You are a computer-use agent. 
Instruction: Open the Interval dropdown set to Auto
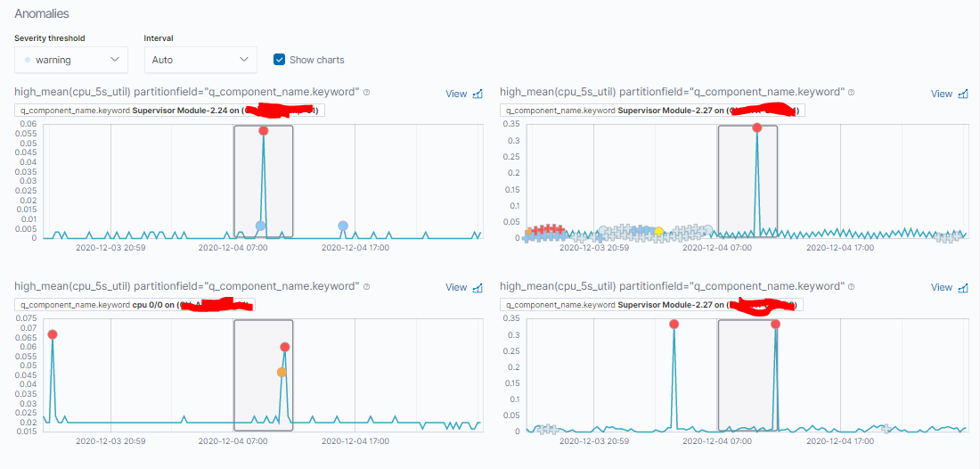[x=200, y=60]
